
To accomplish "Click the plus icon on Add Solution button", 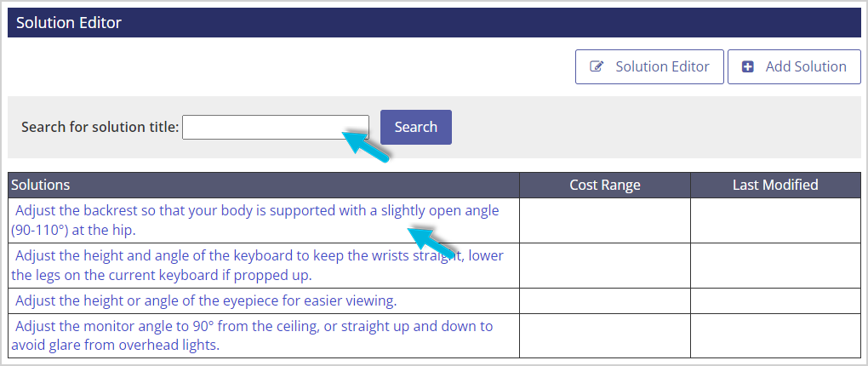I will pos(748,67).
